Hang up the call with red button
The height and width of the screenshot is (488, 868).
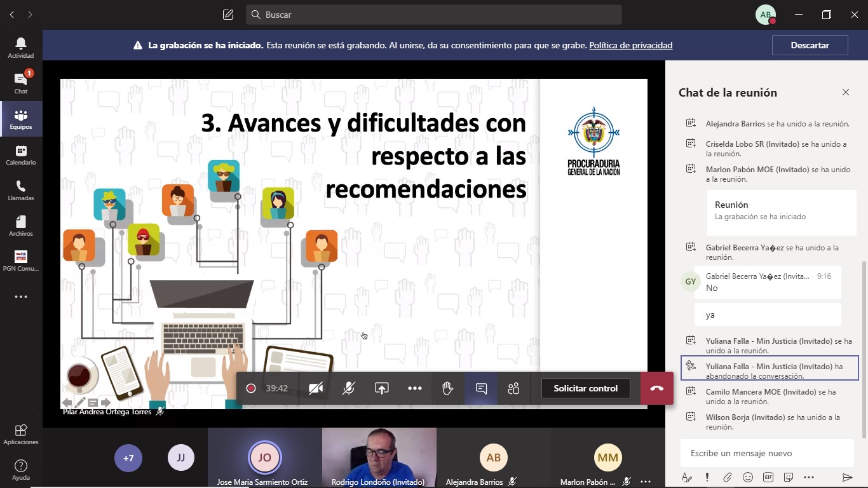(657, 388)
